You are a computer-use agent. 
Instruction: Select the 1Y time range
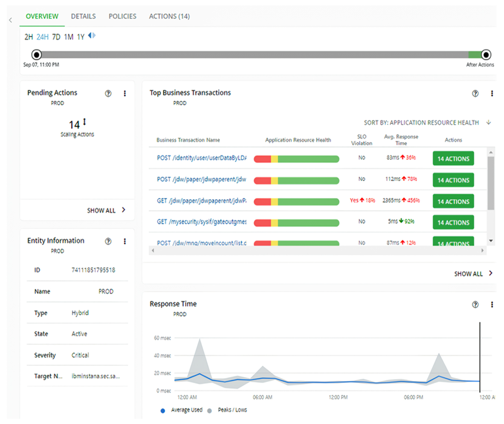[81, 37]
